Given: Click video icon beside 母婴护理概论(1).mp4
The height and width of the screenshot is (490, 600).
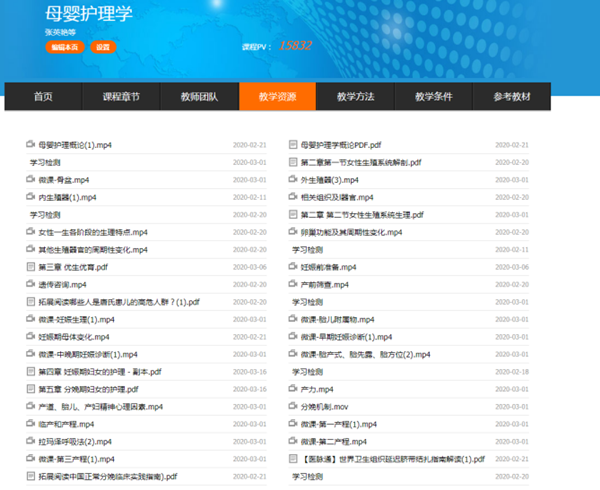Looking at the screenshot, I should point(30,145).
